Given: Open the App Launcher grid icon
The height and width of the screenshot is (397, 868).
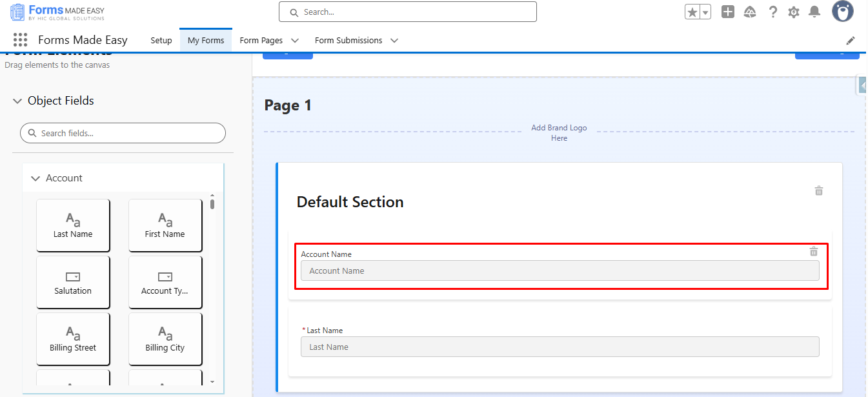Looking at the screenshot, I should click(x=20, y=40).
